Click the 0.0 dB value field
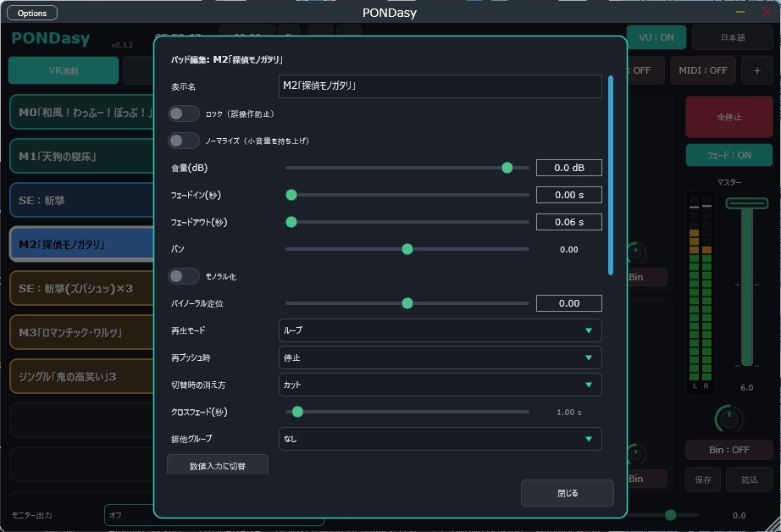This screenshot has width=781, height=532. [569, 168]
